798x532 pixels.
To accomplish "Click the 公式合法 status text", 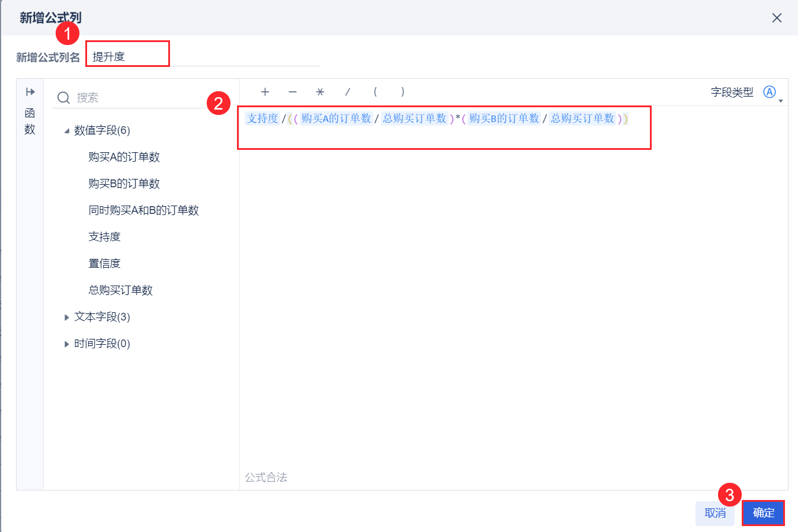I will tap(266, 477).
